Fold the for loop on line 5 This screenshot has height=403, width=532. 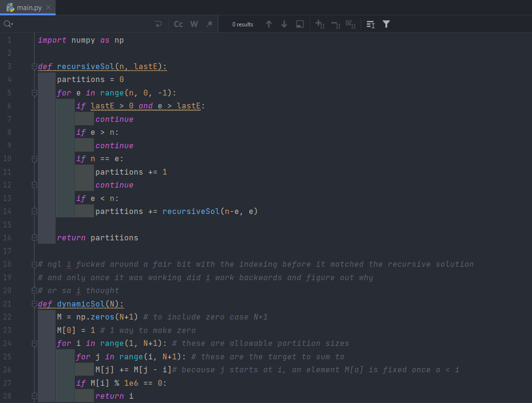[x=34, y=93]
